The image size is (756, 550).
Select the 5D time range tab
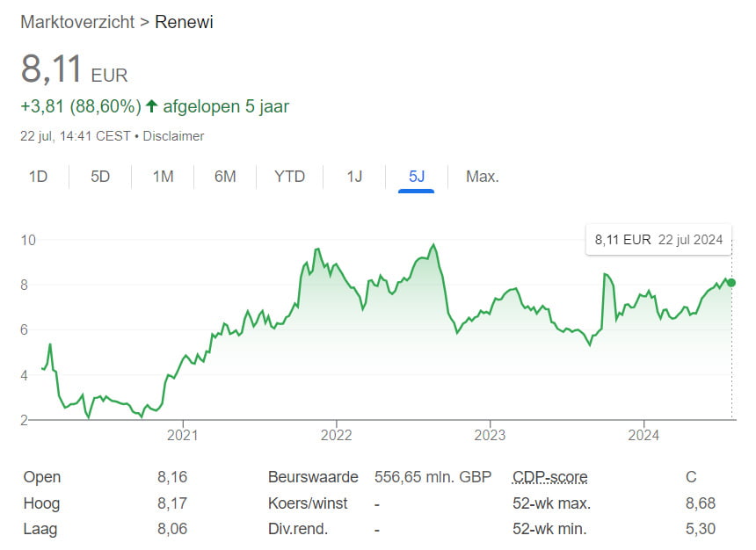click(x=100, y=177)
